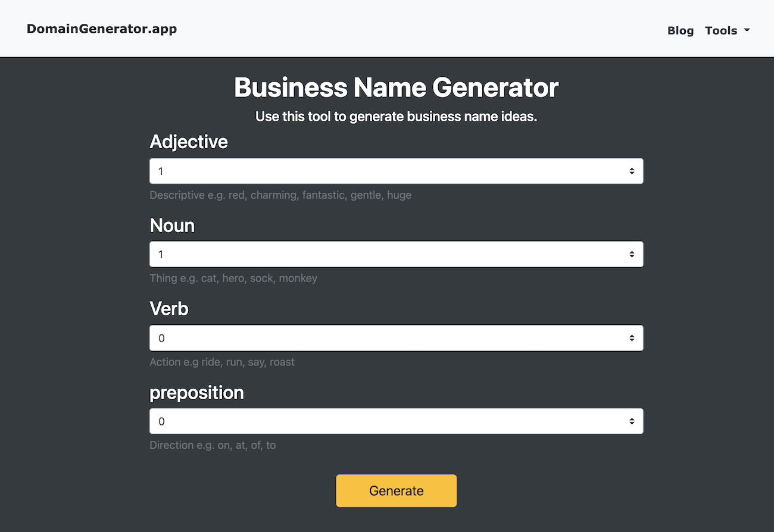
Task: Click the Business Name Generator heading
Action: coord(396,87)
